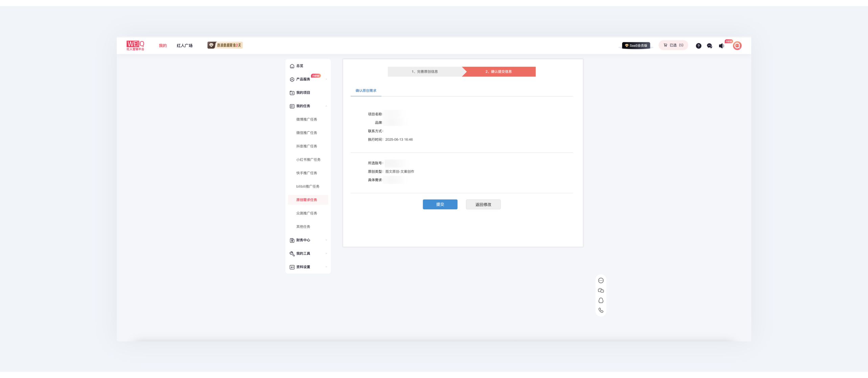Open 红人广场 in top navigation
Viewport: 868px width, 378px height.
click(184, 45)
